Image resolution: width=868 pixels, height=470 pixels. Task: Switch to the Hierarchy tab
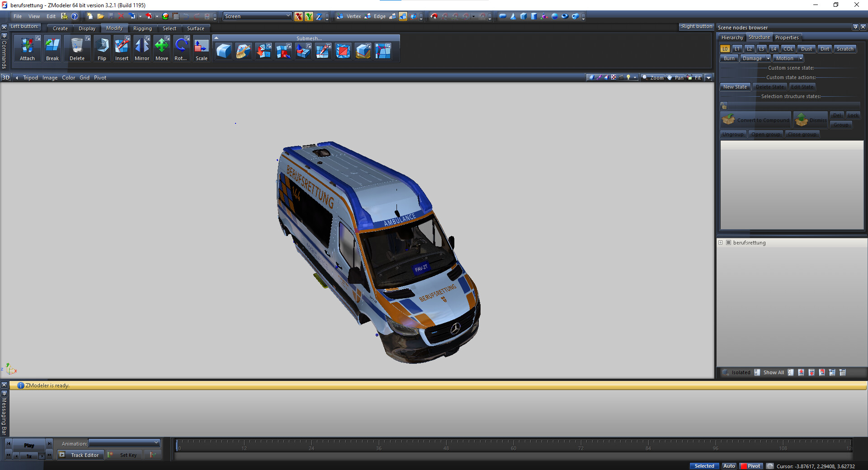click(x=731, y=37)
